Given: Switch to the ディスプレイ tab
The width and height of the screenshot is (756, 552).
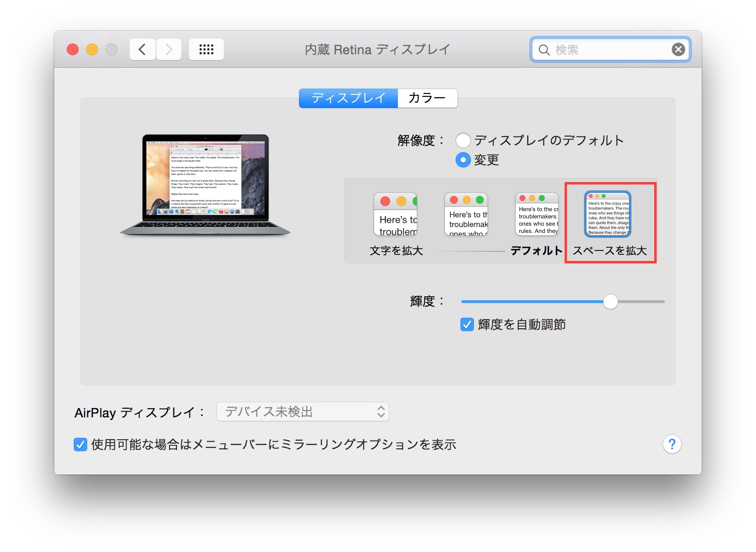Looking at the screenshot, I should (347, 98).
